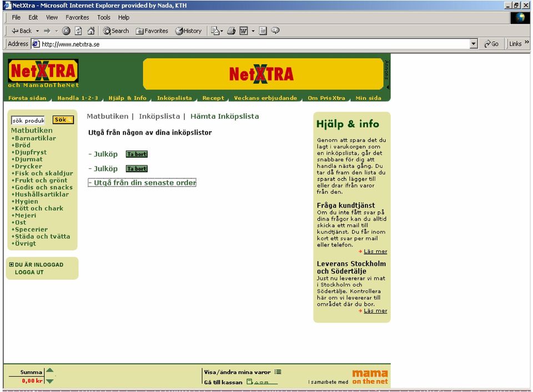Open the Städa och tvätta category
The width and height of the screenshot is (533, 392).
click(x=42, y=237)
